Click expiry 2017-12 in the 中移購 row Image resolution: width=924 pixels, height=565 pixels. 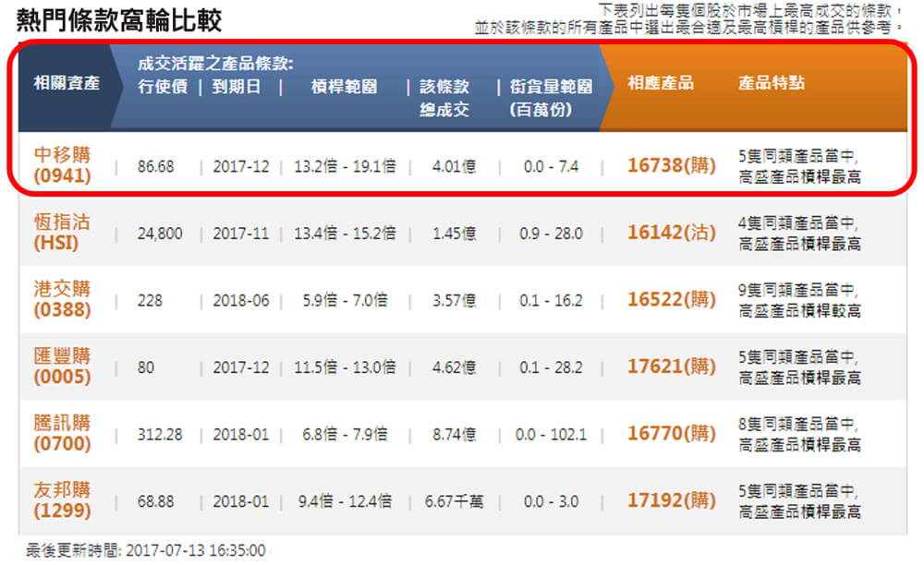point(241,166)
